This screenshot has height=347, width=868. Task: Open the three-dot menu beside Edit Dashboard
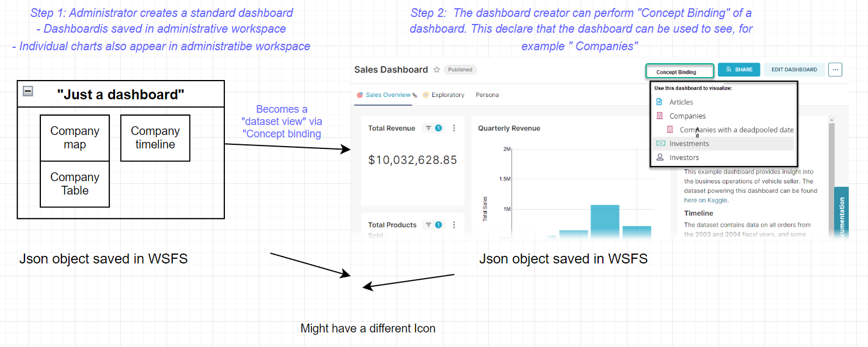click(835, 70)
